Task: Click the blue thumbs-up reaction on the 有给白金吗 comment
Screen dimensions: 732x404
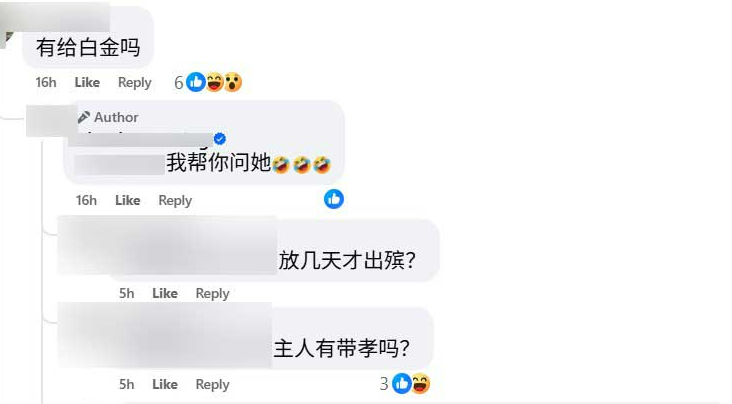Action: pos(196,82)
